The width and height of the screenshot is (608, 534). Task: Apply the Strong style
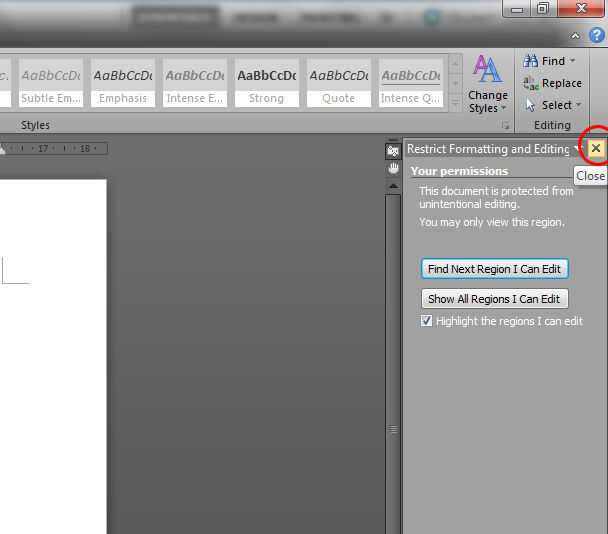[x=267, y=83]
